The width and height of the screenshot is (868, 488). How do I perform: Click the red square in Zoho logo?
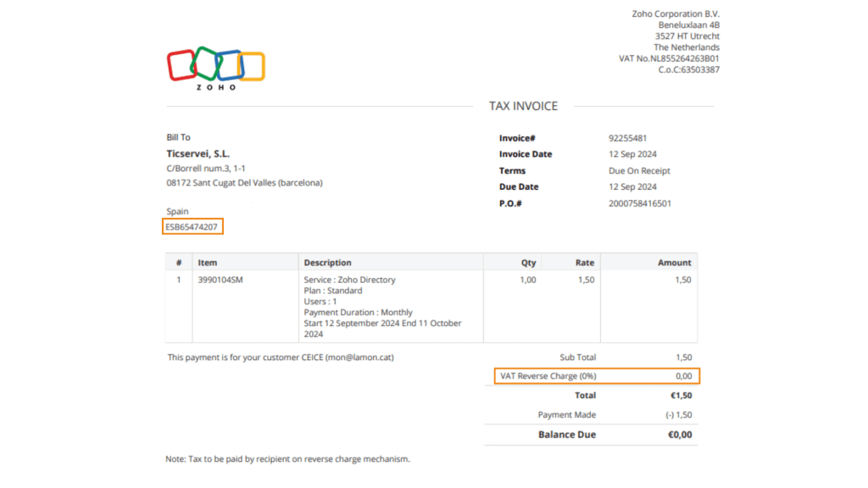[x=181, y=66]
